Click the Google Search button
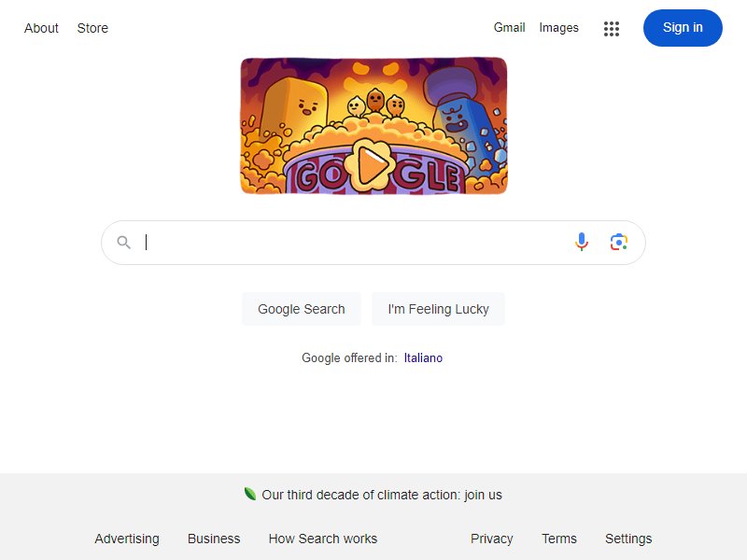 [x=301, y=309]
